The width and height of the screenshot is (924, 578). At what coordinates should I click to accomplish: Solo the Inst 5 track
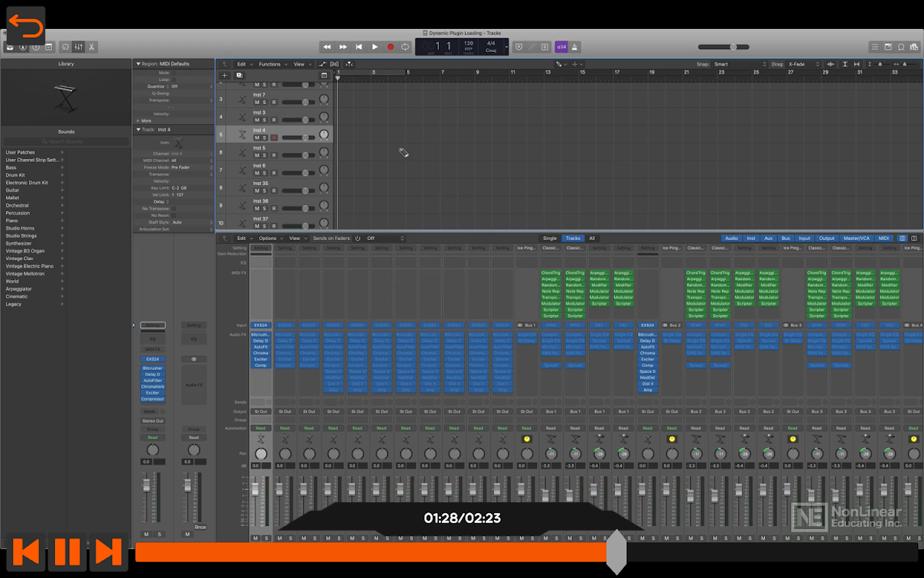264,155
